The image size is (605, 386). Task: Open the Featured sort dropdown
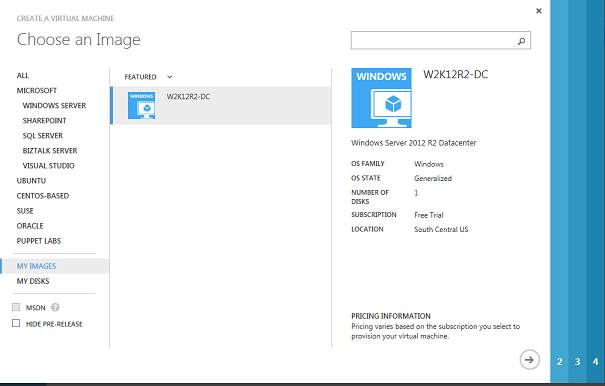point(148,77)
